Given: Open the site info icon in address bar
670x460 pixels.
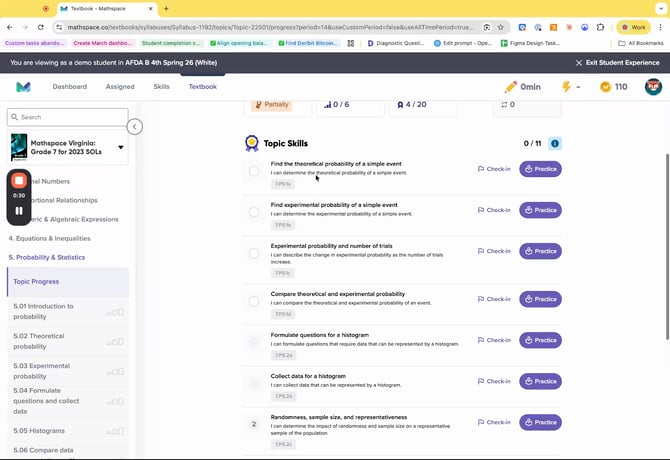Looking at the screenshot, I should (x=59, y=27).
